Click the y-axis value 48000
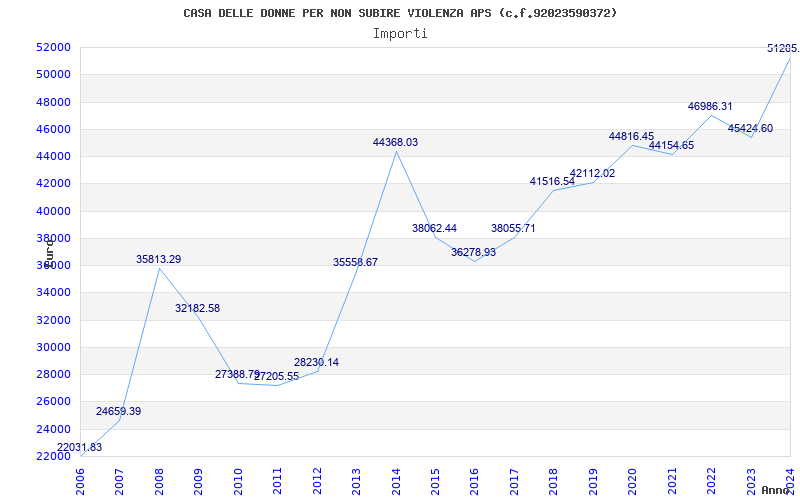The height and width of the screenshot is (500, 800). click(53, 102)
